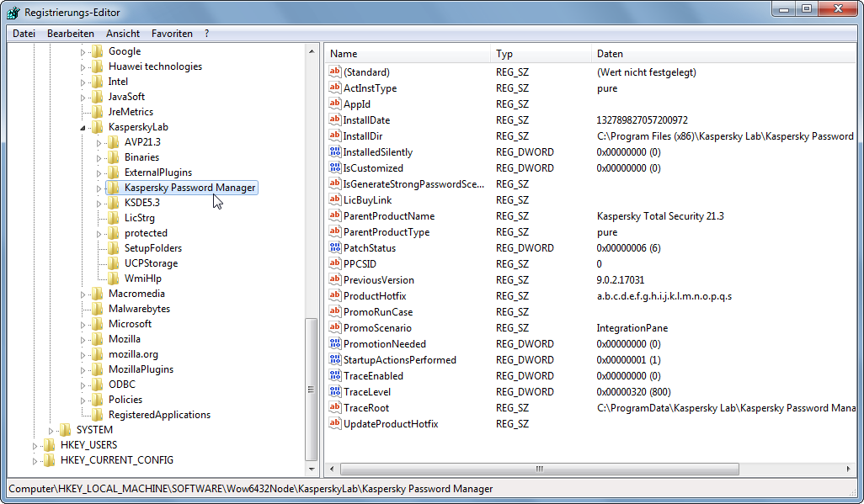Click tree pane scroll up arrow

pos(312,51)
